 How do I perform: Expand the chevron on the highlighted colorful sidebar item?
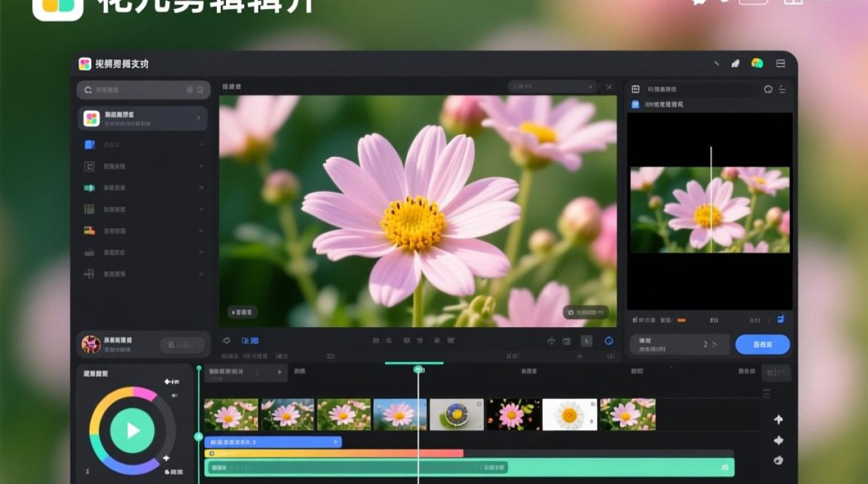[198, 119]
